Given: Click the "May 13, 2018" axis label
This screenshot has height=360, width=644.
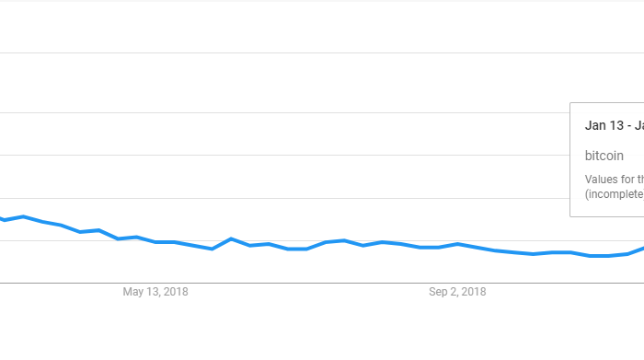Looking at the screenshot, I should point(155,292).
